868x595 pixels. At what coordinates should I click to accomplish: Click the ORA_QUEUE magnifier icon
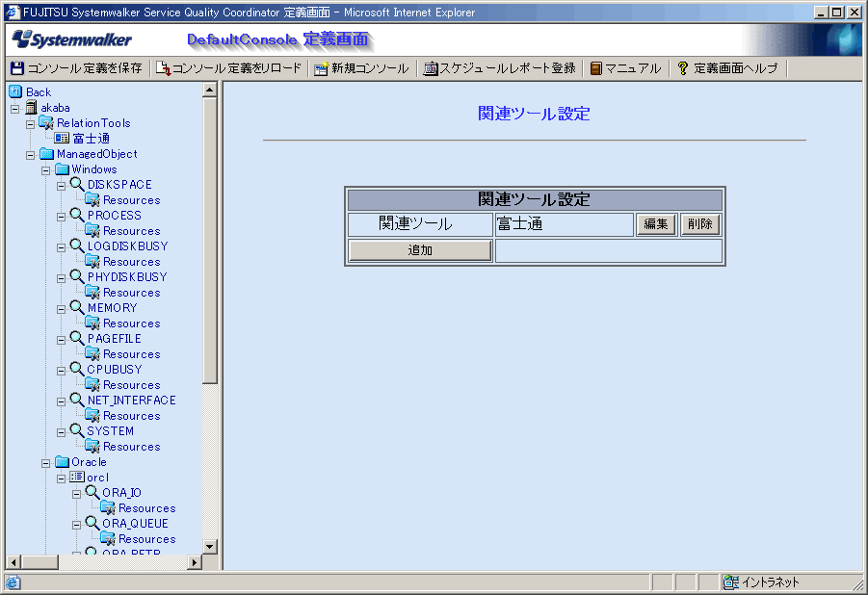tap(92, 523)
